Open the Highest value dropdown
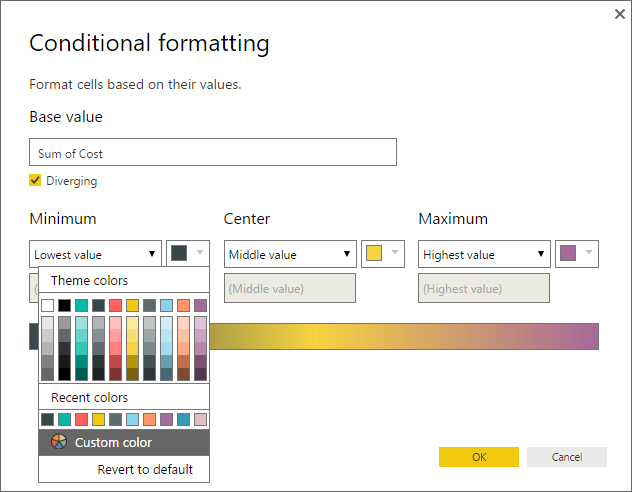This screenshot has width=632, height=492. (x=484, y=255)
